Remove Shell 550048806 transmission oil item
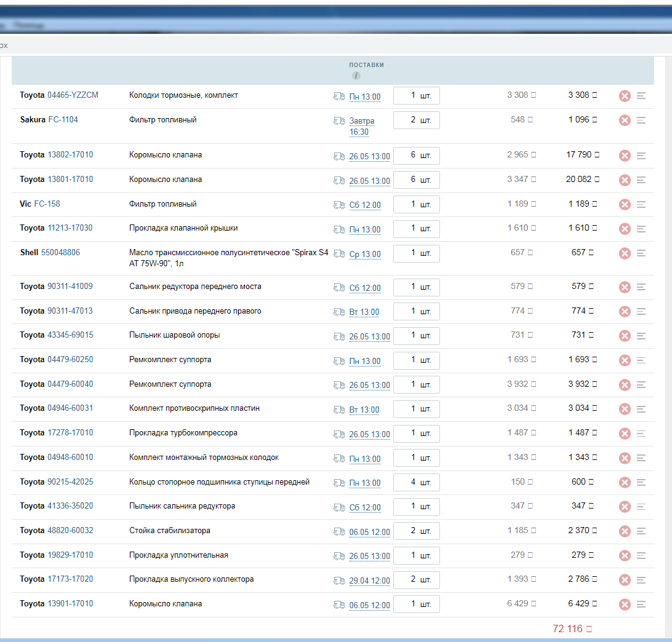The image size is (672, 642). pos(625,253)
